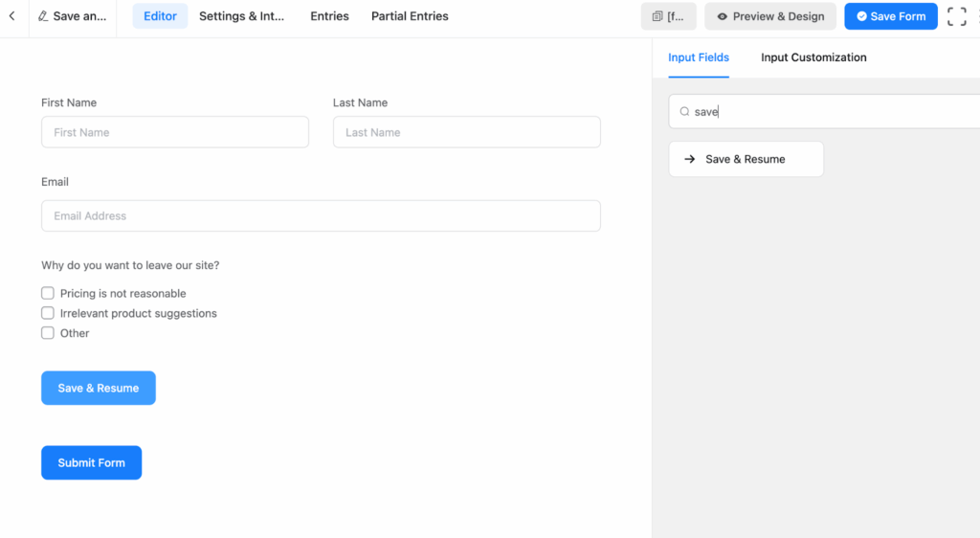The image size is (980, 538).
Task: Click the pencil edit icon beside form title
Action: pos(42,16)
